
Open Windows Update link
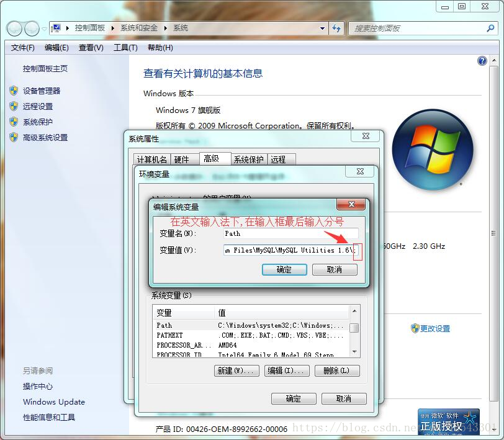[54, 402]
